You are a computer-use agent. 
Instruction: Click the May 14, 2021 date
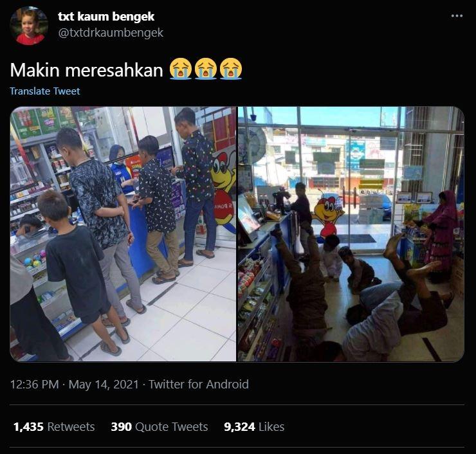104,384
